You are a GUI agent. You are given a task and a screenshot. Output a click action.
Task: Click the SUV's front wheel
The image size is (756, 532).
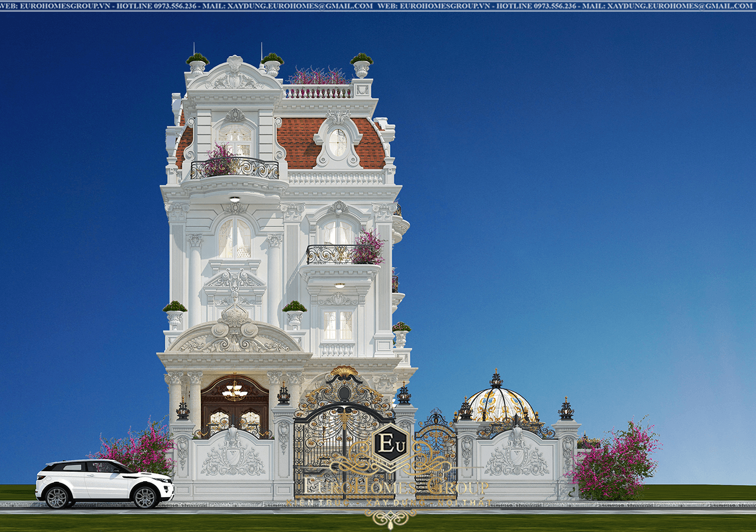[145, 497]
